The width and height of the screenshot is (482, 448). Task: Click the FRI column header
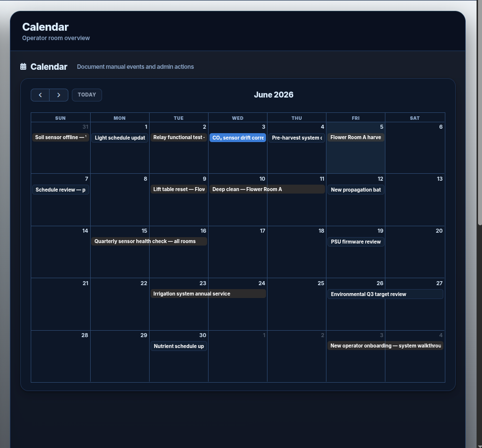[356, 118]
